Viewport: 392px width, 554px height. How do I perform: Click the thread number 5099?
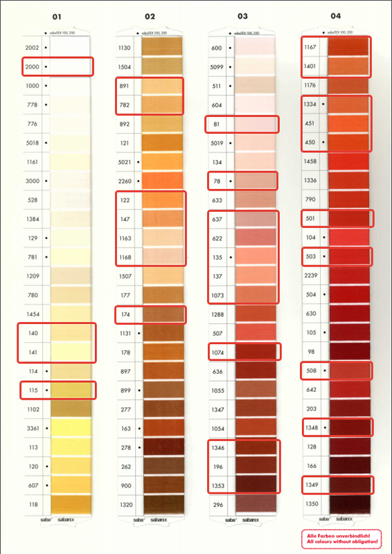217,66
